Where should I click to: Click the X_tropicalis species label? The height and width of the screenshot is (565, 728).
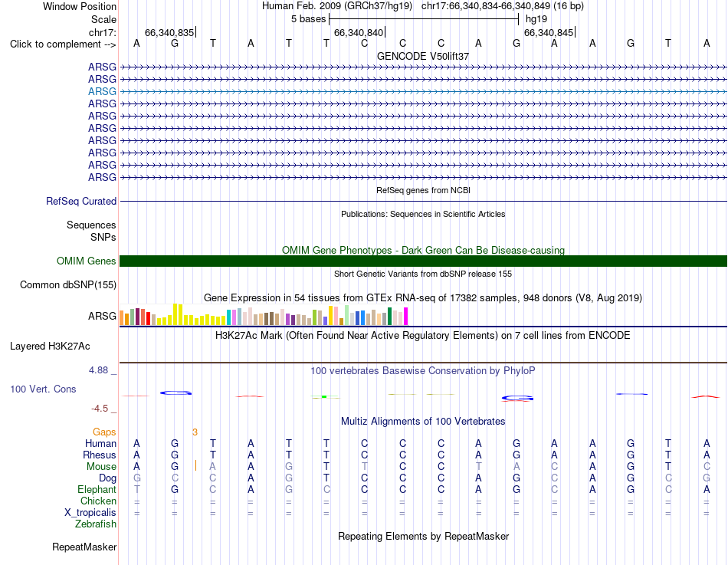point(90,513)
